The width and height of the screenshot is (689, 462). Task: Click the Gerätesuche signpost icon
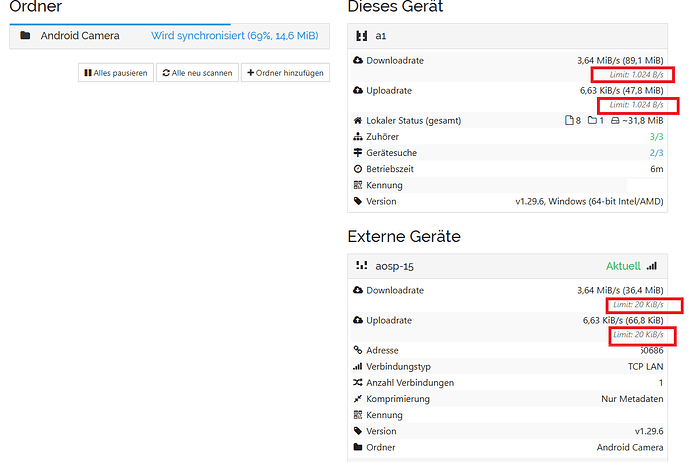tap(358, 153)
